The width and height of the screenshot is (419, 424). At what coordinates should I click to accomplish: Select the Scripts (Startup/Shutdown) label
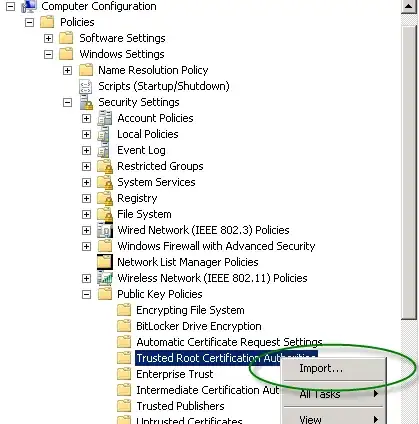tap(164, 86)
